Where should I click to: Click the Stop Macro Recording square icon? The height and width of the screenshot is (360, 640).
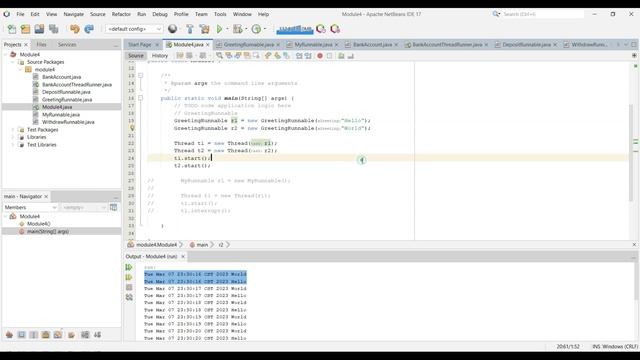point(329,56)
